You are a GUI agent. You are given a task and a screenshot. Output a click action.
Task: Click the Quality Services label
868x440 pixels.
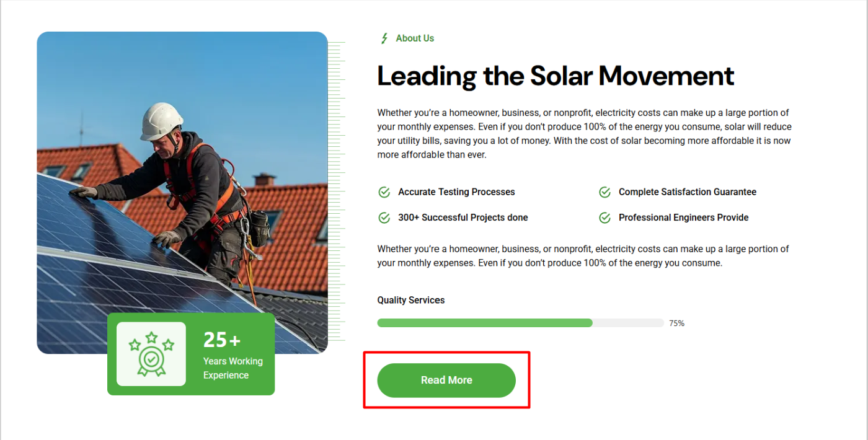tap(411, 300)
